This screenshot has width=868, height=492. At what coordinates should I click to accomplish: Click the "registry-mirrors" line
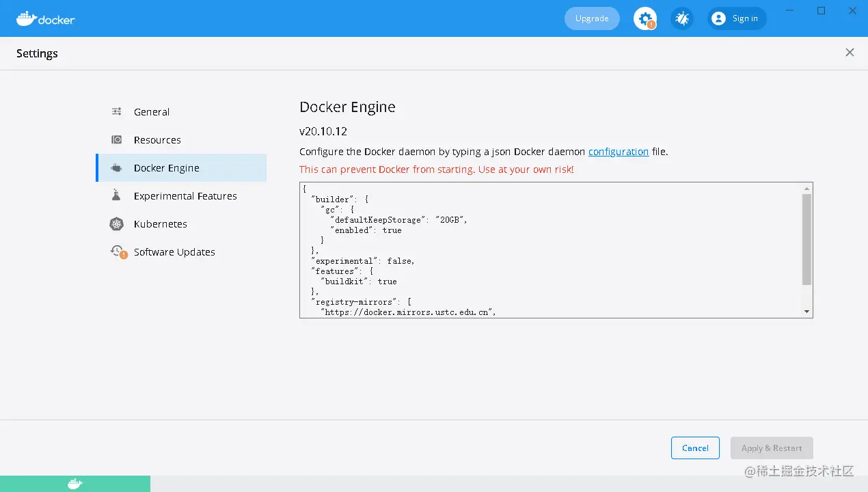pyautogui.click(x=361, y=301)
